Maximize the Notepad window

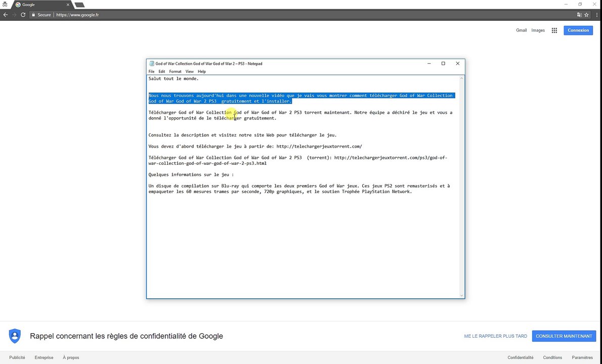click(443, 64)
